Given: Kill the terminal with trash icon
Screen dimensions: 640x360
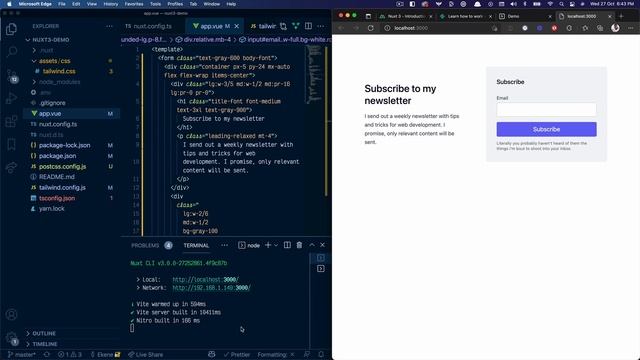Looking at the screenshot, I should (x=299, y=245).
